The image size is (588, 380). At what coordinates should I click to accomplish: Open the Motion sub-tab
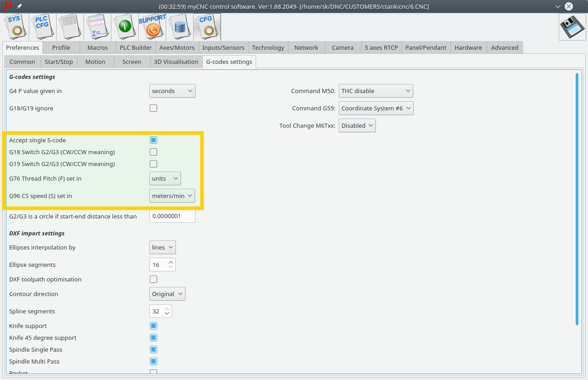pyautogui.click(x=95, y=62)
